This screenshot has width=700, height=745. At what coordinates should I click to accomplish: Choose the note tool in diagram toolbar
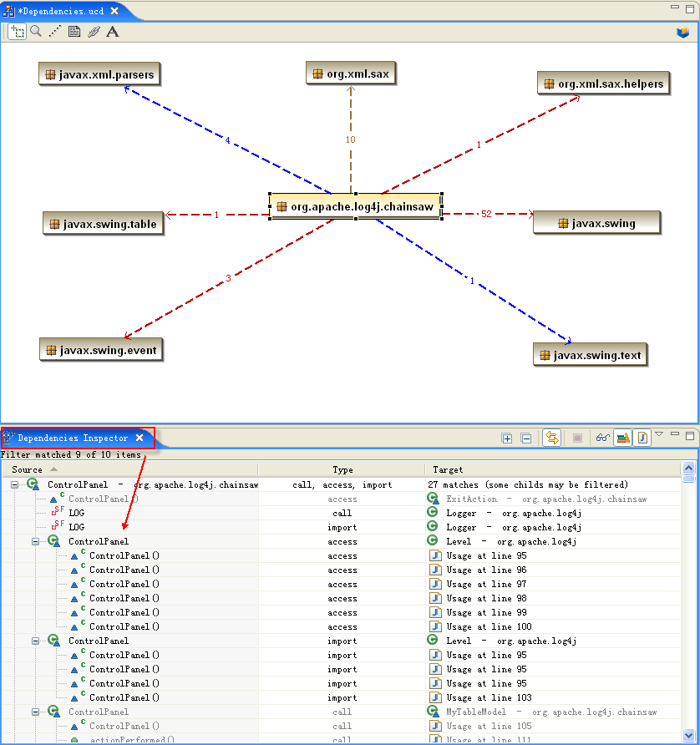click(74, 32)
